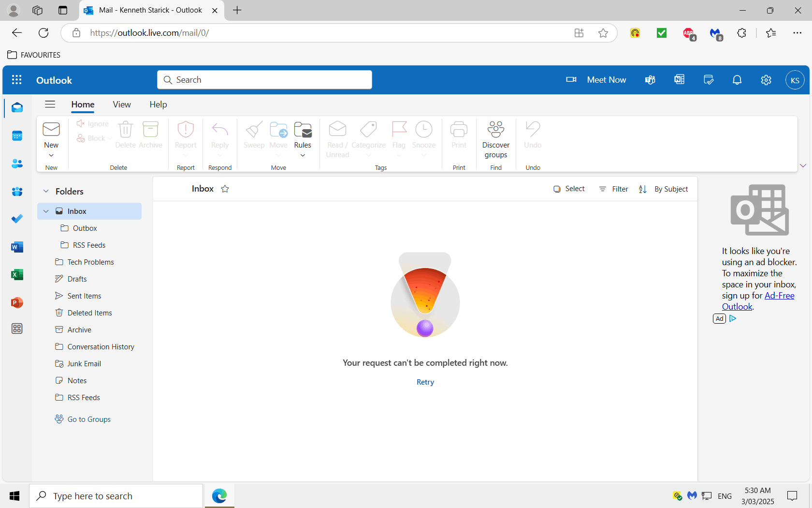
Task: Select the Mail - Kenneth Starick browser tab
Action: [x=150, y=10]
